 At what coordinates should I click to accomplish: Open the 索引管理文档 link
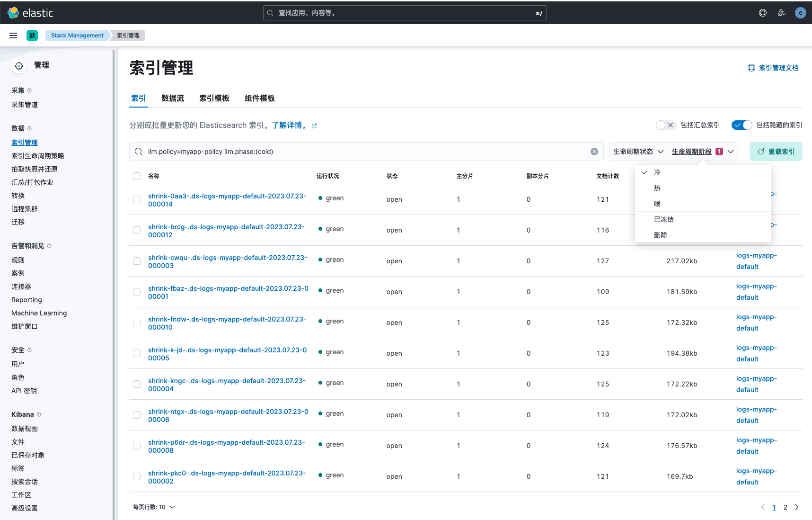(x=773, y=68)
